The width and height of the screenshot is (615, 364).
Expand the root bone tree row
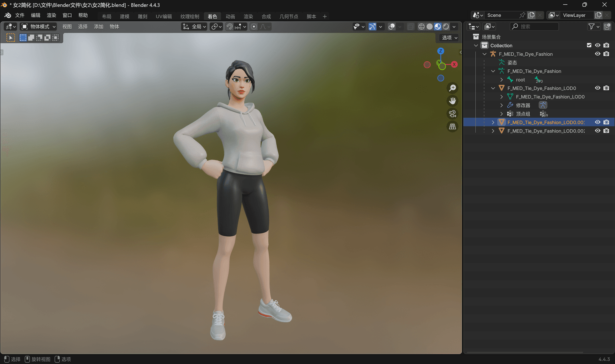coord(501,80)
